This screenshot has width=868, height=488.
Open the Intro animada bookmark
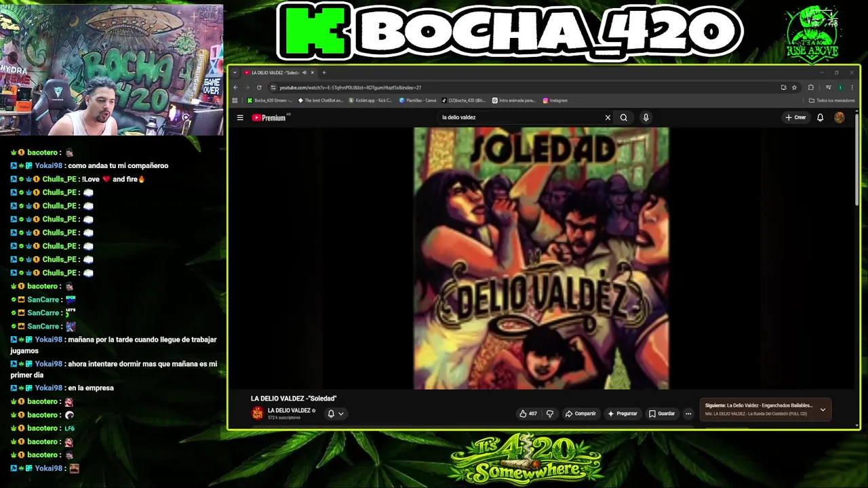point(513,100)
